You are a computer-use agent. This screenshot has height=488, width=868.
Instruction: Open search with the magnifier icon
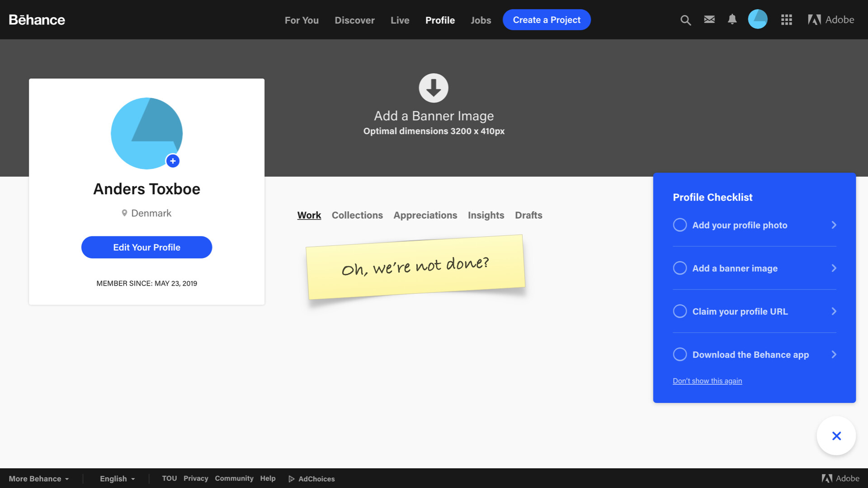(x=685, y=20)
